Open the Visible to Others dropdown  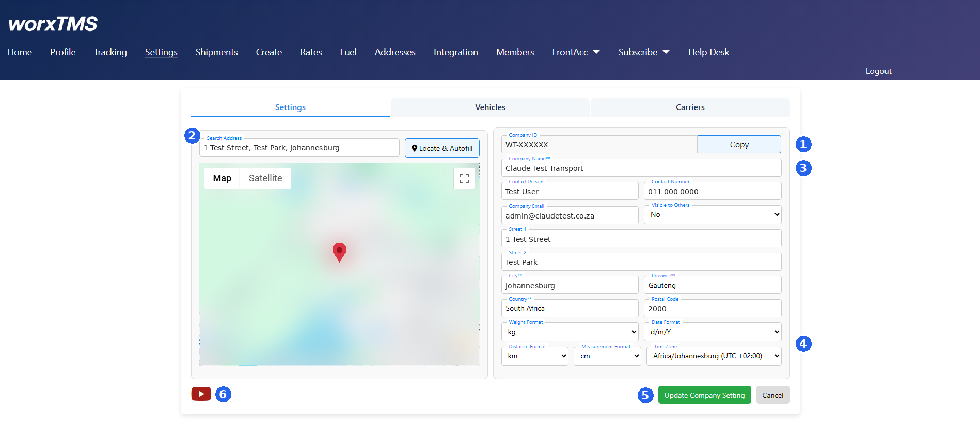(x=713, y=215)
